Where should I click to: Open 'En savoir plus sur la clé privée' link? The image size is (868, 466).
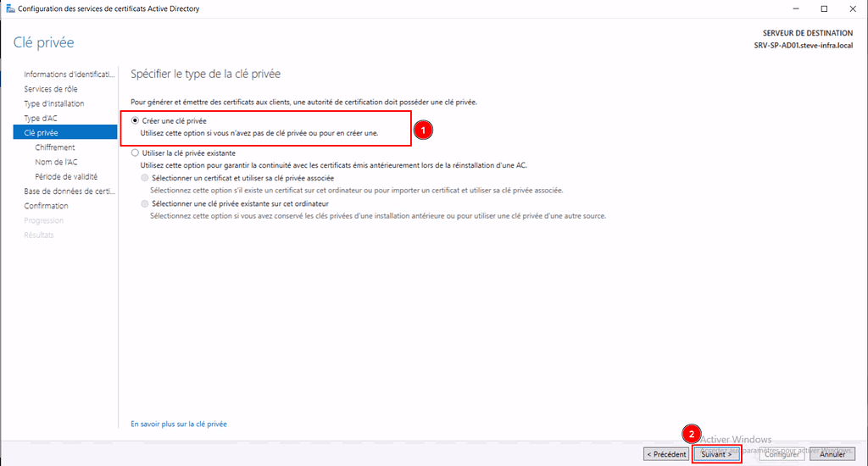(x=179, y=424)
